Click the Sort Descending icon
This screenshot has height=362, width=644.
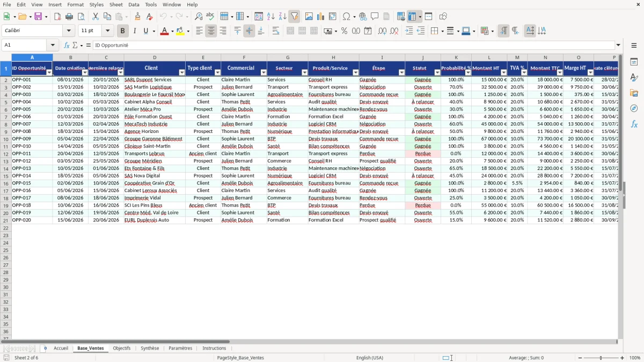(x=282, y=17)
